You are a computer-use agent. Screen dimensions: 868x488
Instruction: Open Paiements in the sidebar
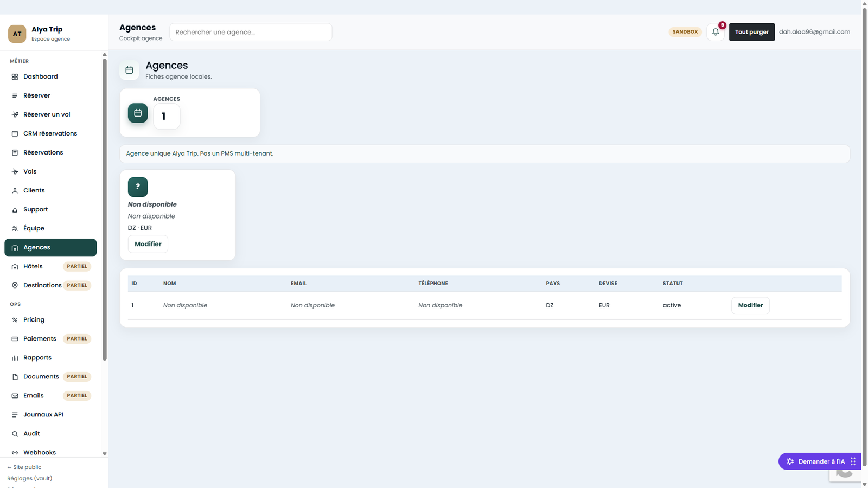[50, 339]
